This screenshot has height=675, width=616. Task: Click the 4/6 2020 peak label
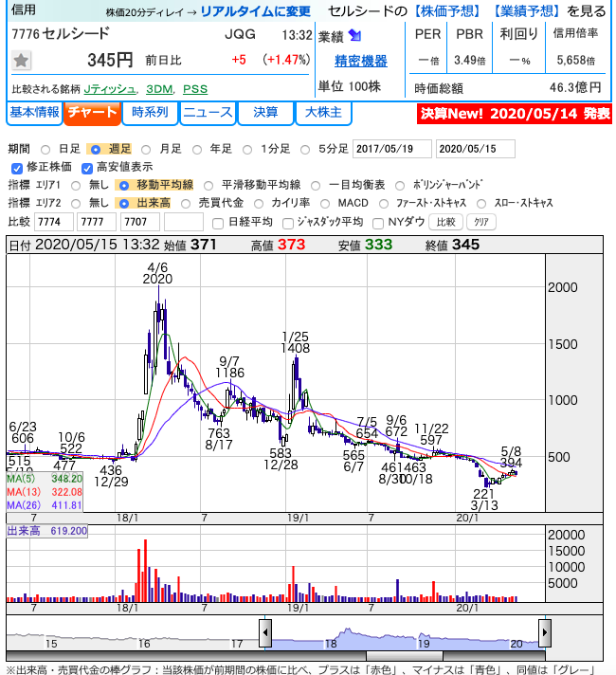click(x=157, y=273)
